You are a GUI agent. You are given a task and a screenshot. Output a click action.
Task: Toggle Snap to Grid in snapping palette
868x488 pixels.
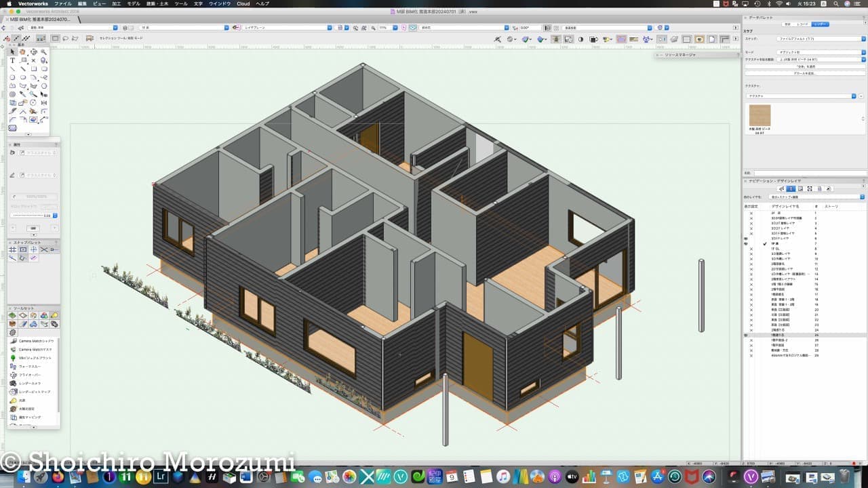coord(12,249)
